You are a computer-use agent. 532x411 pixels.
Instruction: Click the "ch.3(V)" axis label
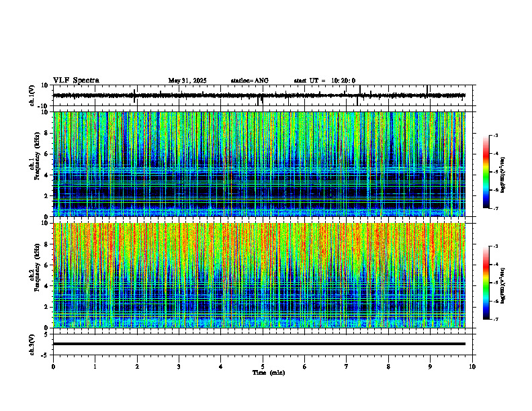(x=32, y=345)
